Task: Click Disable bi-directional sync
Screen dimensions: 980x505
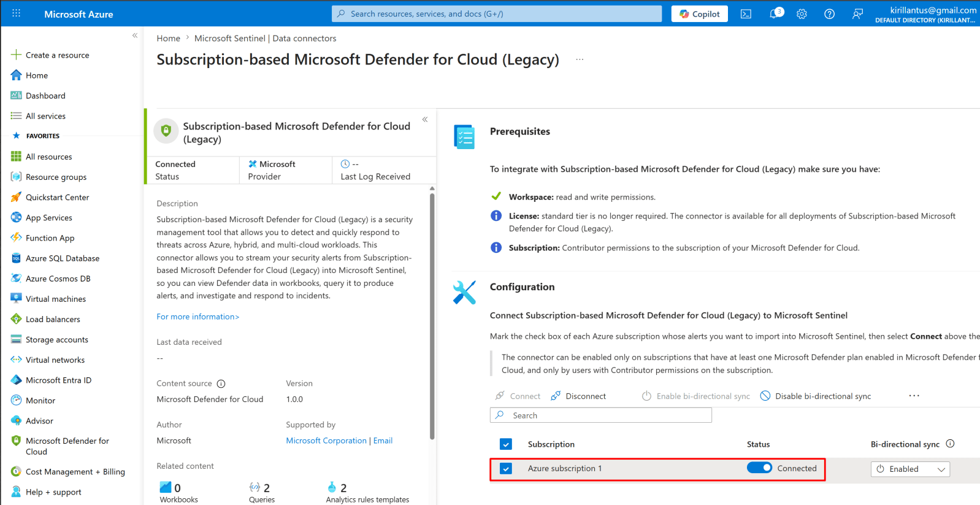Action: (x=816, y=396)
